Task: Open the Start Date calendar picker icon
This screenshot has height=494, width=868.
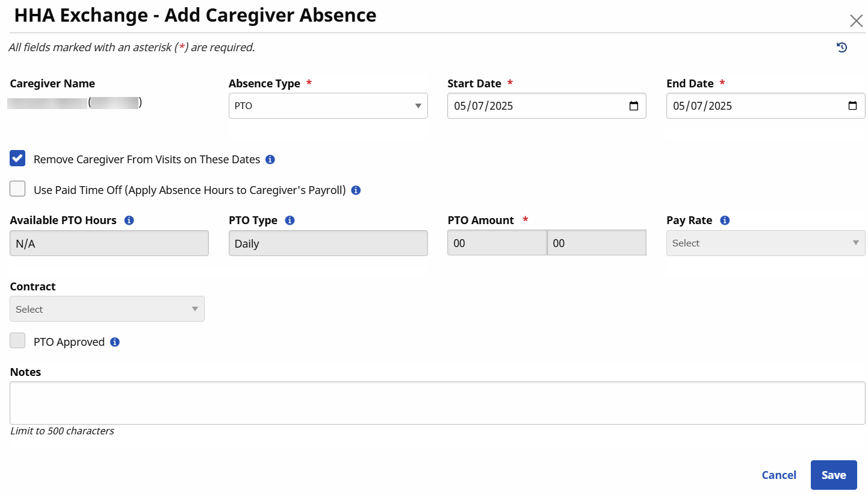Action: click(x=633, y=106)
